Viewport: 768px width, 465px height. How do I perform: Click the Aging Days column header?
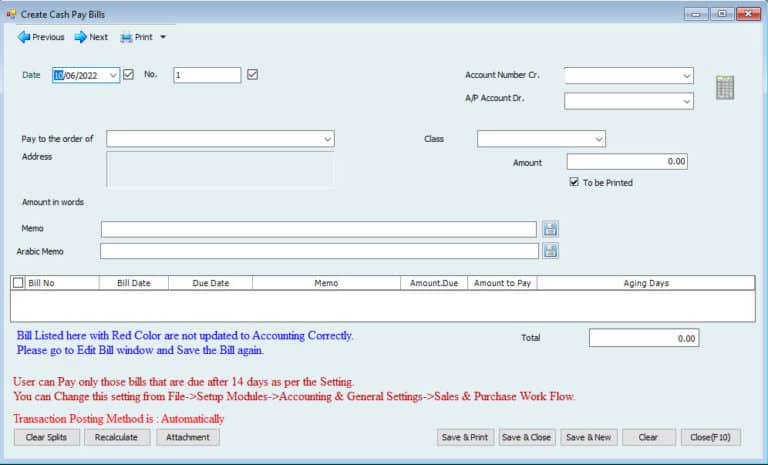pyautogui.click(x=646, y=283)
